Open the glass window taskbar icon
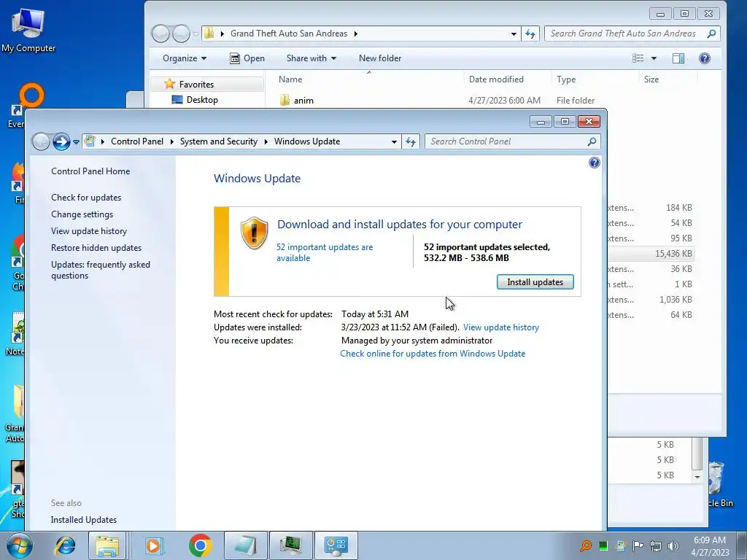Viewport: 747px width, 560px height. [245, 545]
